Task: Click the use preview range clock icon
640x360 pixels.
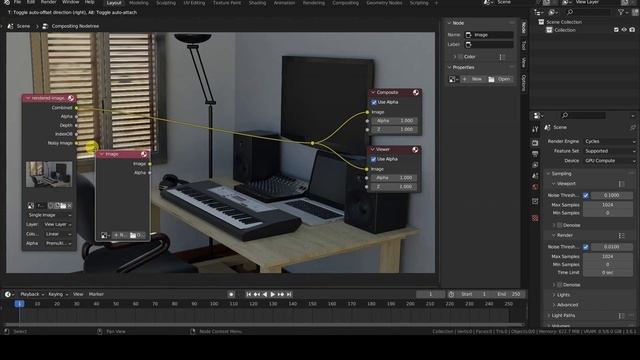Action: tap(451, 294)
